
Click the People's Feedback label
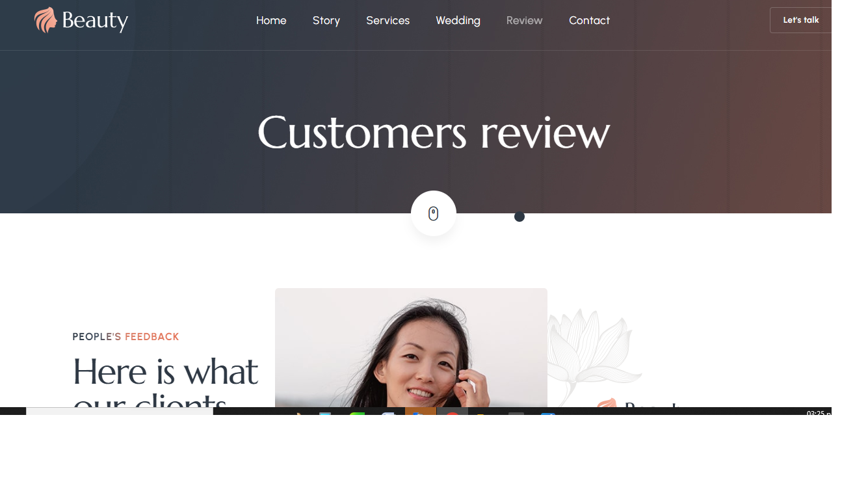(x=125, y=337)
